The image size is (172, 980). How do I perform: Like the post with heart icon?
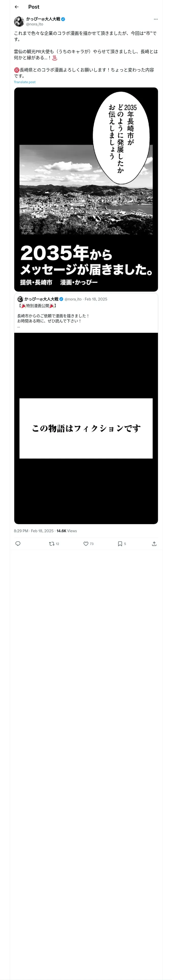tap(88, 544)
